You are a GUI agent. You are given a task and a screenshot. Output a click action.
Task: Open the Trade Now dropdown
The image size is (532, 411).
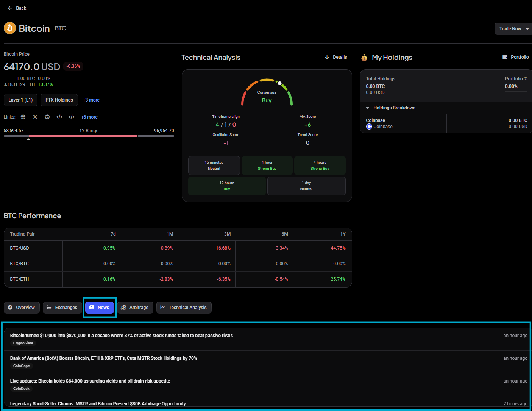click(514, 29)
